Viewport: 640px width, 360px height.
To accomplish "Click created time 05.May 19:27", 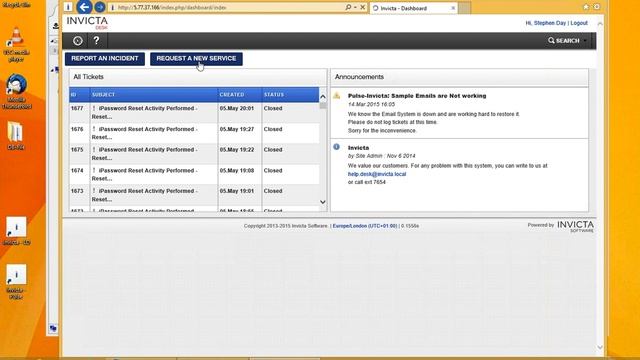I will point(237,129).
